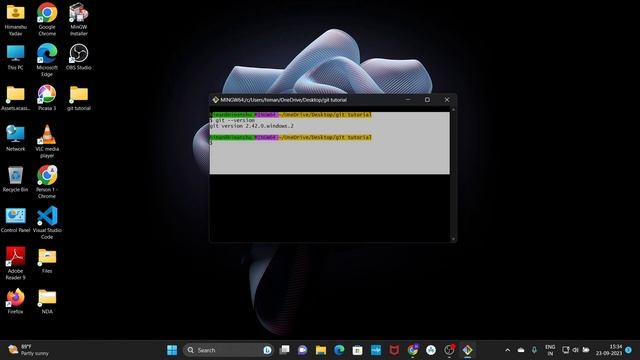Switch to Git Bash via taskbar icon
640x360 pixels.
click(x=467, y=350)
